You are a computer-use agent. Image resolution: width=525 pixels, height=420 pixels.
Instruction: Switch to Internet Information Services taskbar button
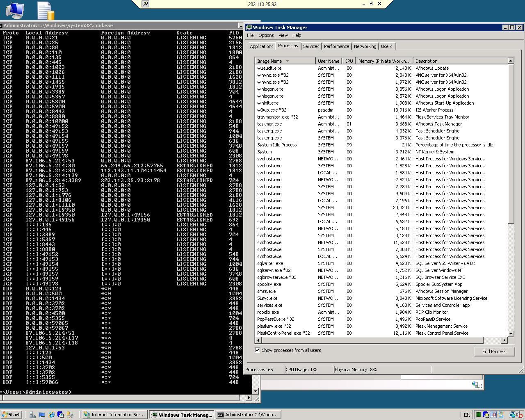pyautogui.click(x=114, y=415)
